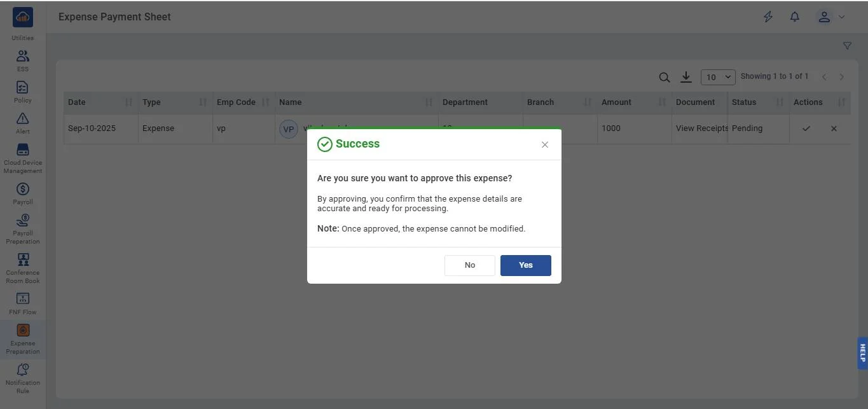Click the notifications bell icon

[794, 17]
